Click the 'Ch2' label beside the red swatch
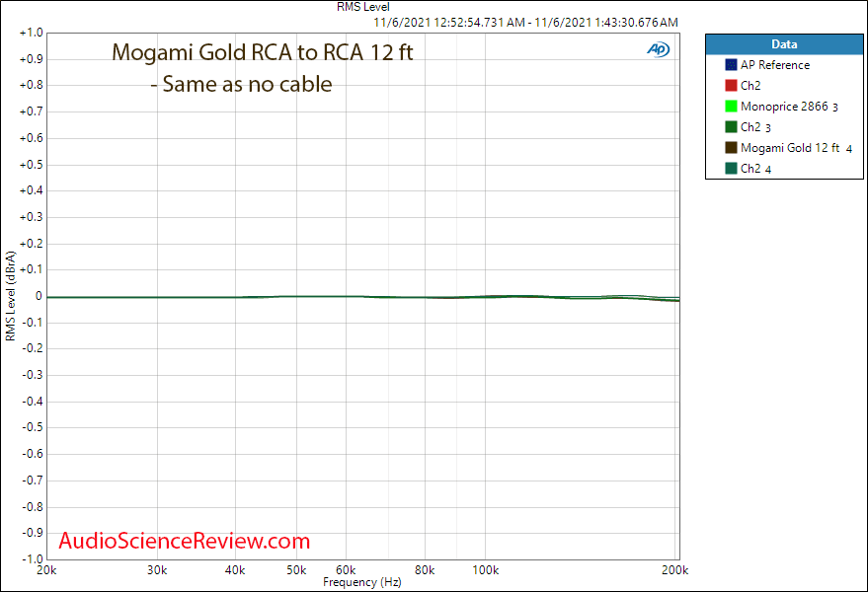868x592 pixels. click(750, 86)
